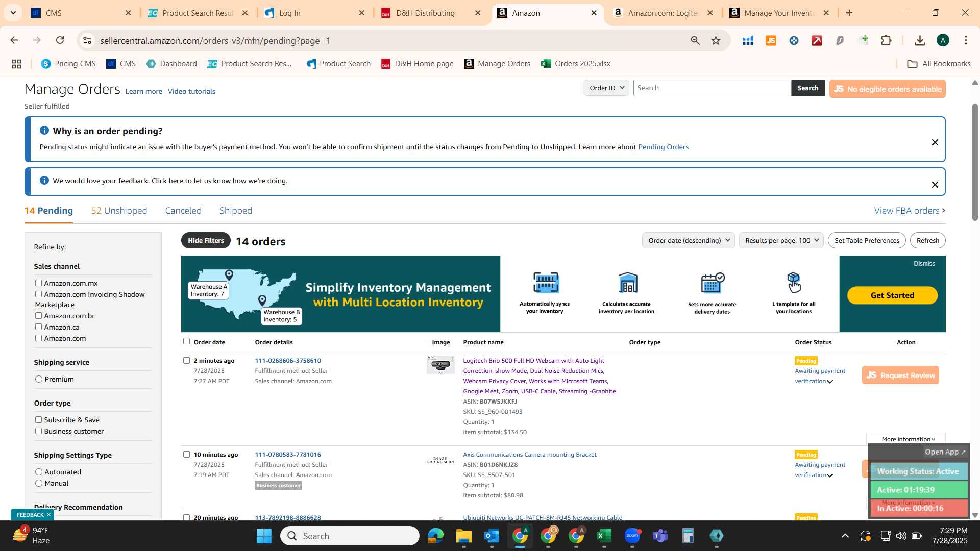Open Calculator from the taskbar
This screenshot has width=980, height=551.
pos(688,536)
